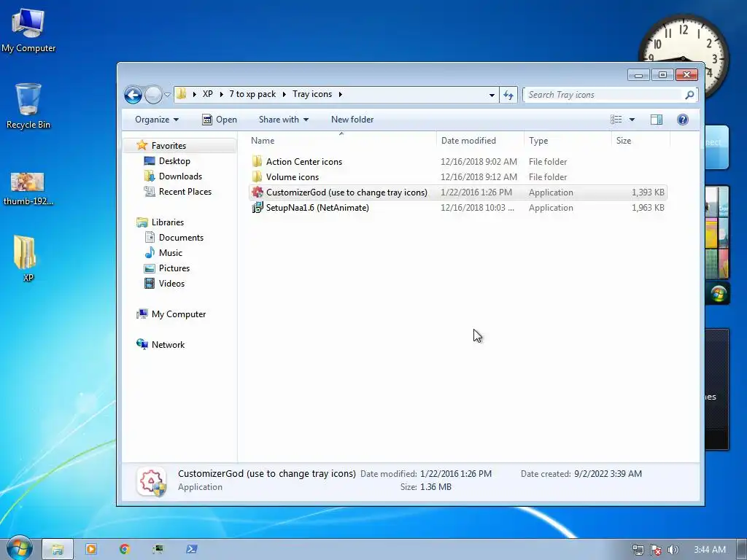The image size is (747, 560).
Task: Open the Documents library
Action: (181, 237)
